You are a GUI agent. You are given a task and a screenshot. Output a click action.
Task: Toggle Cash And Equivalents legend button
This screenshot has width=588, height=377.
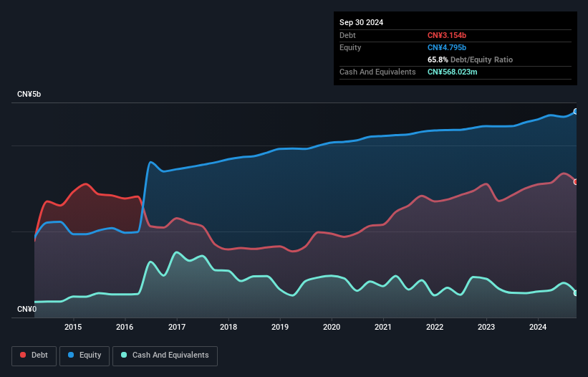click(x=165, y=355)
